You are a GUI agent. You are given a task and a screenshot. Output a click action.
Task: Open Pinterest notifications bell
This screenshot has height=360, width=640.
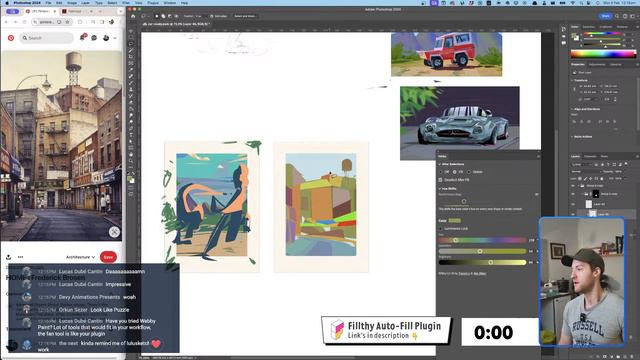point(82,38)
